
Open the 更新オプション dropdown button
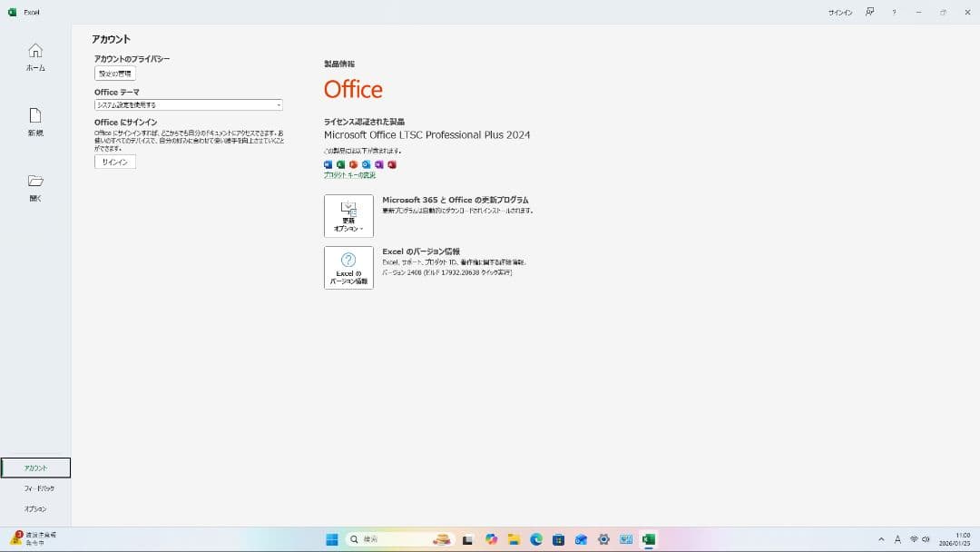pyautogui.click(x=348, y=216)
